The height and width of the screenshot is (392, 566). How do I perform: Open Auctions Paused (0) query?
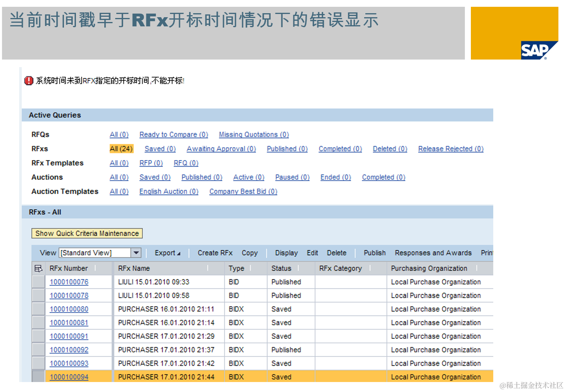pos(293,177)
